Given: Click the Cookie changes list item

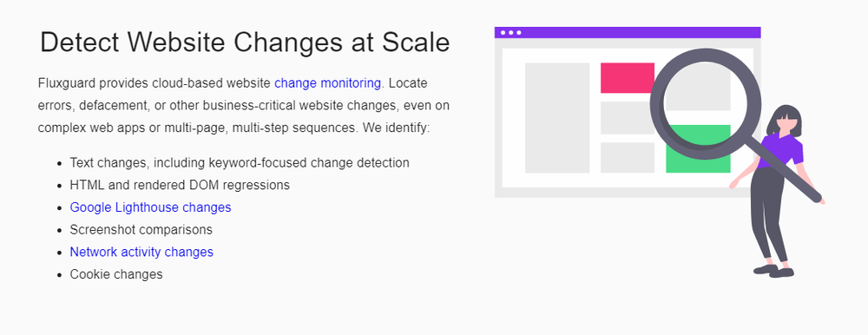Looking at the screenshot, I should click(116, 274).
